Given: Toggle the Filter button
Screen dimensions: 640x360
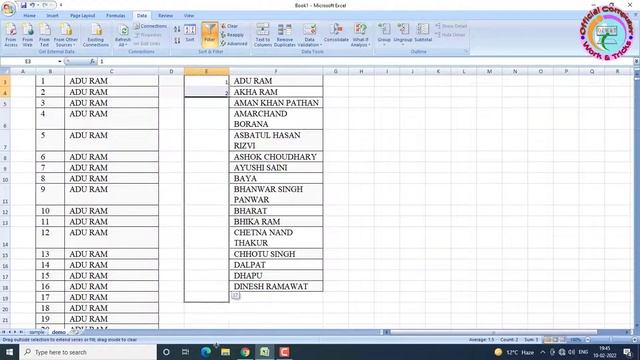Looking at the screenshot, I should coord(209,34).
